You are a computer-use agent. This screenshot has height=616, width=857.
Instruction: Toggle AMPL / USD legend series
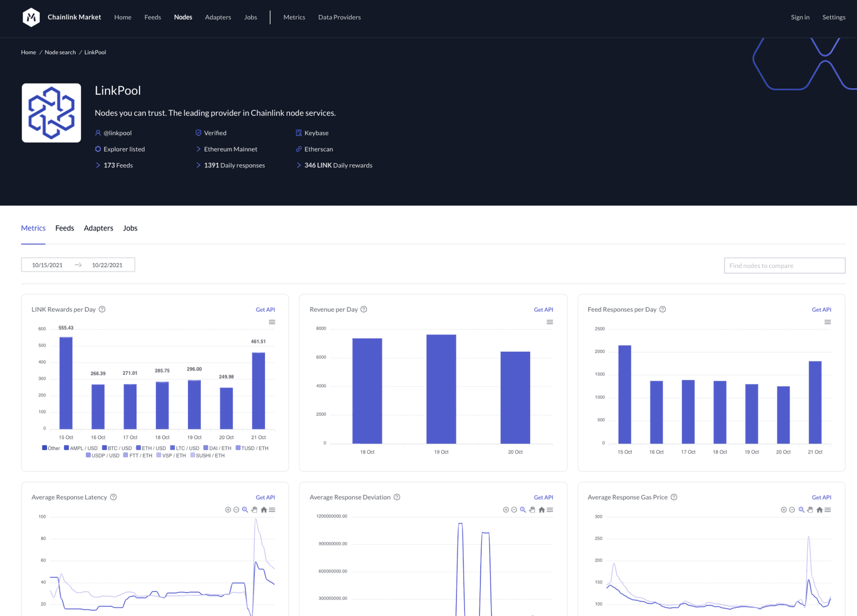click(81, 448)
